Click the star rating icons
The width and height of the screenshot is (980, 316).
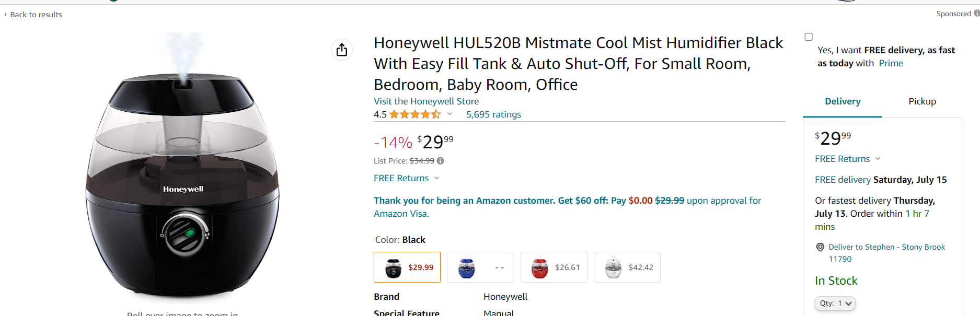415,114
